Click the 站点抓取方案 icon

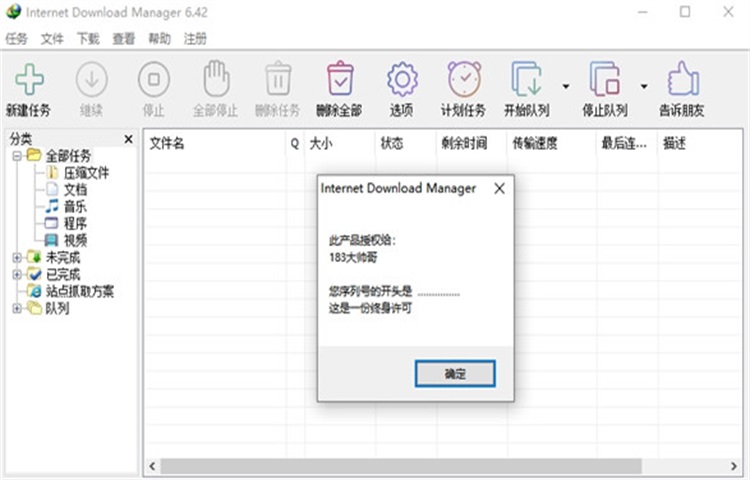point(34,291)
